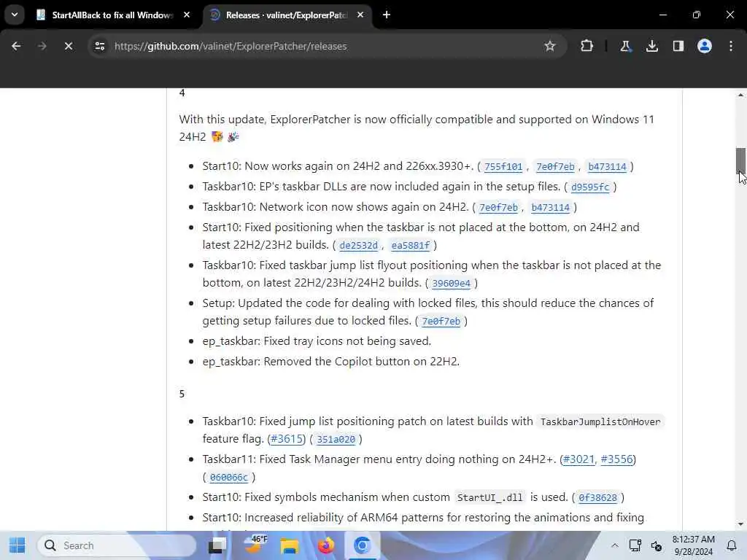The height and width of the screenshot is (560, 747).
Task: Open Chrome Labs flask icon
Action: click(x=625, y=46)
